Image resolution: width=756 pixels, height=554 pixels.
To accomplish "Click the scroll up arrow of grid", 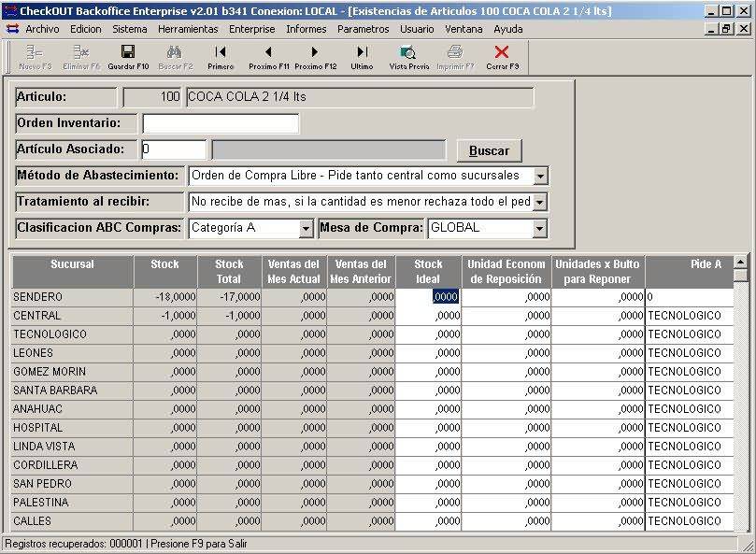I will click(740, 262).
